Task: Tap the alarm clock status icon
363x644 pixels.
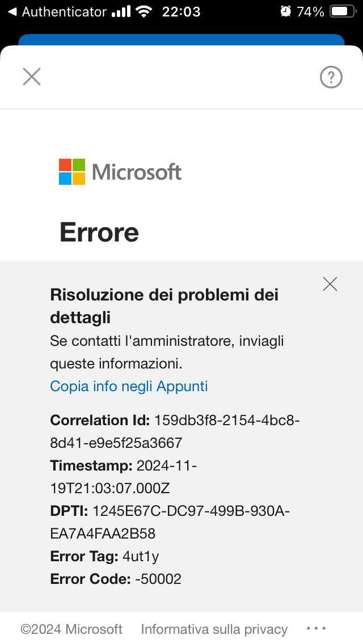Action: [285, 11]
